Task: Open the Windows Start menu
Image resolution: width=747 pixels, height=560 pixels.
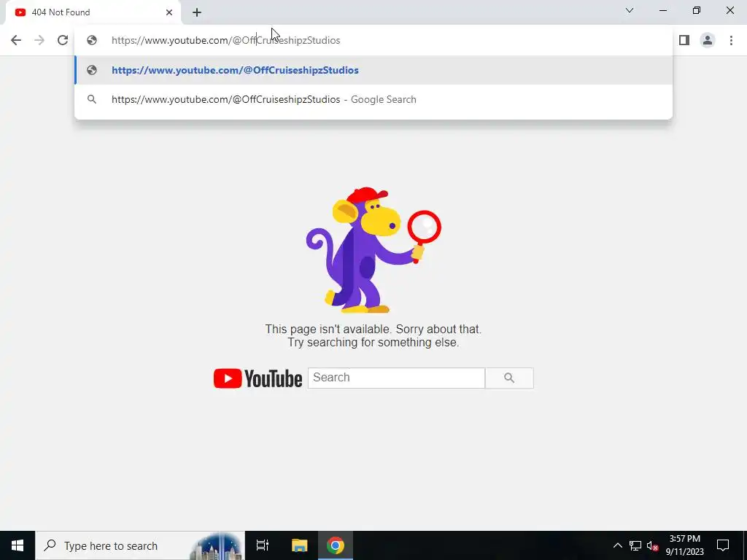Action: pyautogui.click(x=18, y=545)
